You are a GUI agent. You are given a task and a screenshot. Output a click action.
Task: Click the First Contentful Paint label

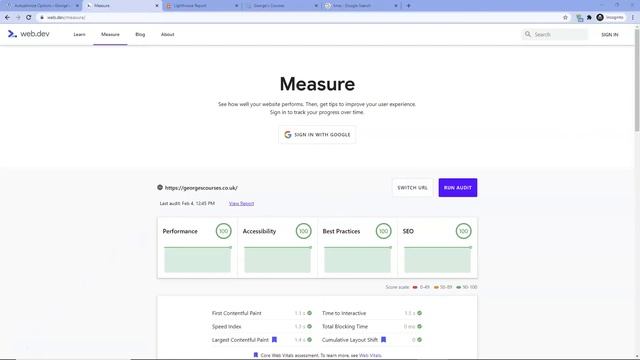(236, 313)
